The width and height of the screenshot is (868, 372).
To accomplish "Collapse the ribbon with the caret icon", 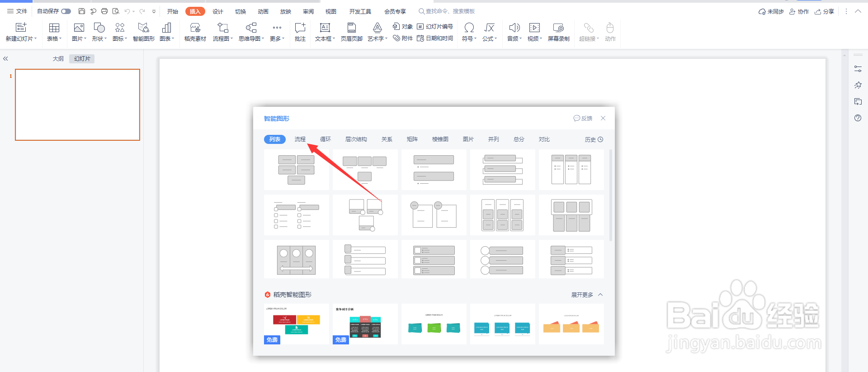I will pyautogui.click(x=858, y=11).
